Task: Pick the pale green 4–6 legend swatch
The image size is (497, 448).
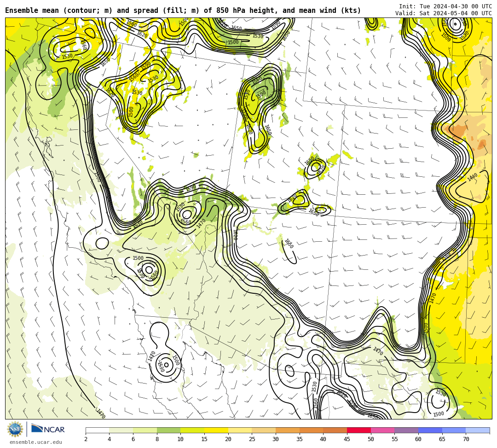Action: click(x=121, y=430)
